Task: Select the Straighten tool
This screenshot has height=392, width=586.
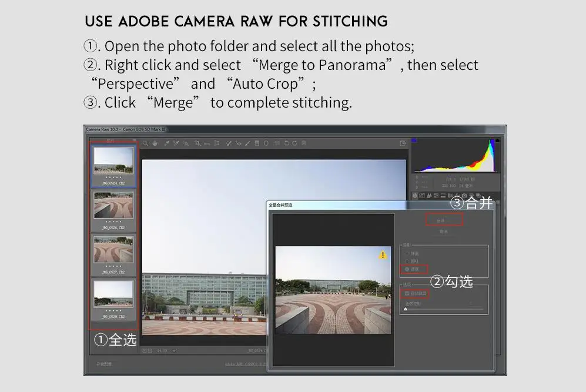Action: coord(207,143)
